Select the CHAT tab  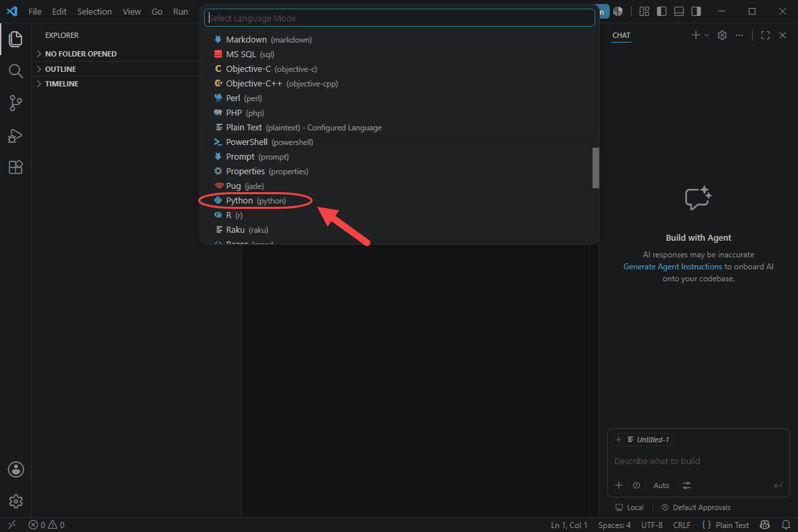(x=621, y=35)
